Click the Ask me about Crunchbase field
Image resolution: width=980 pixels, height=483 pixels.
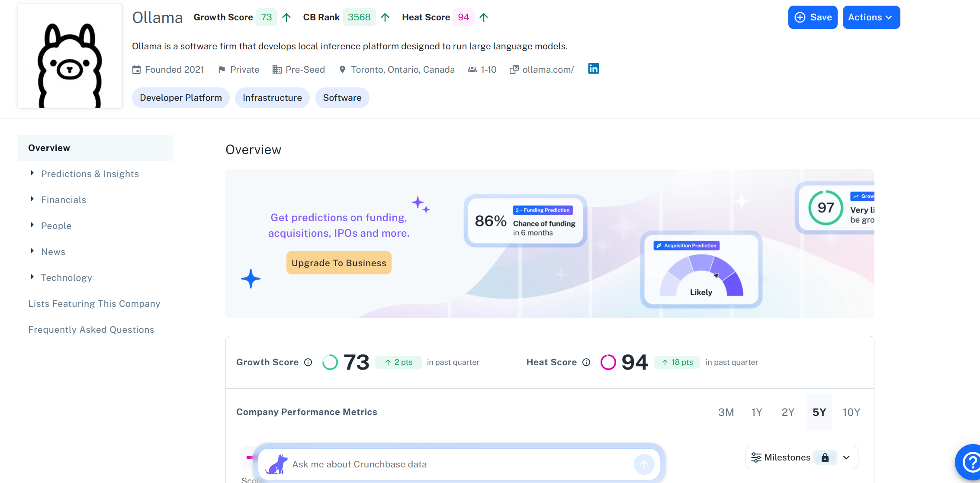point(459,464)
